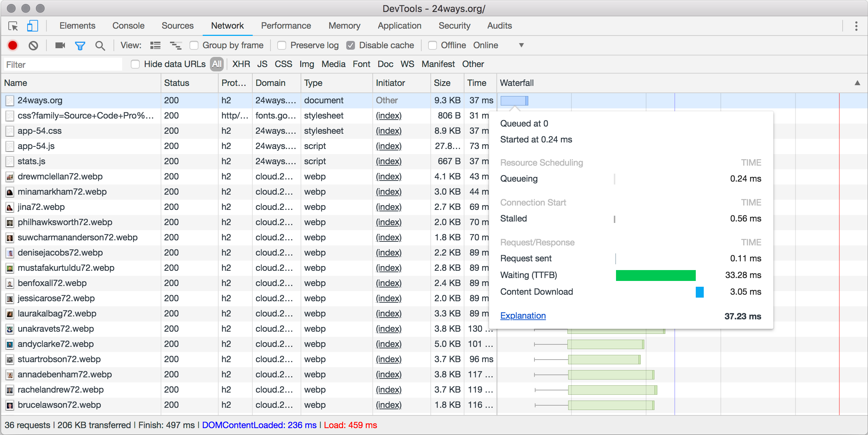Screen dimensions: 868x435
Task: Toggle the blue filter funnel icon
Action: click(x=80, y=46)
